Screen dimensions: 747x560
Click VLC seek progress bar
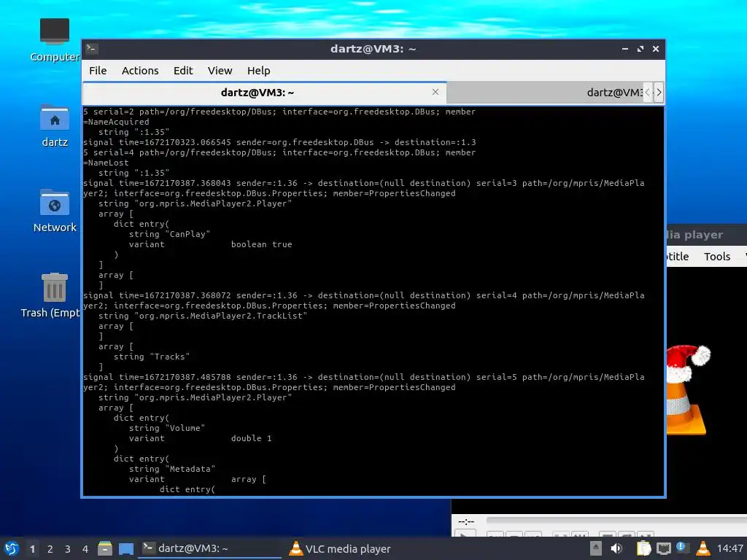[616, 521]
